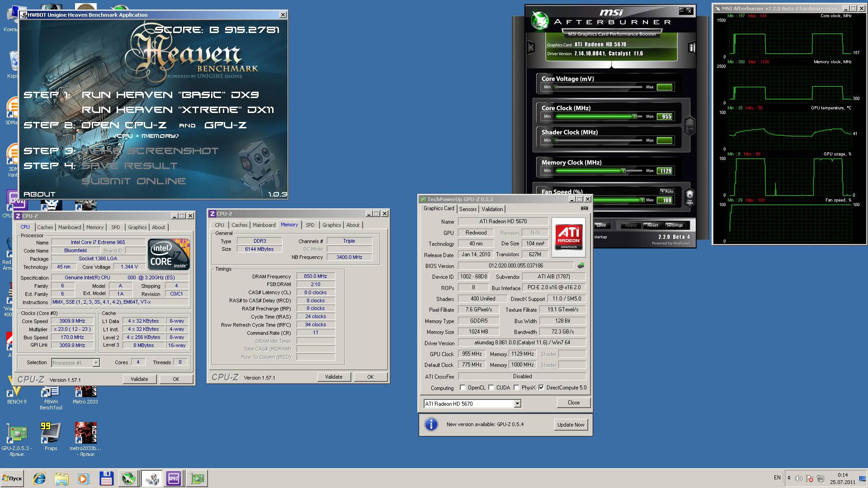868x488 pixels.
Task: Click Update Now for GPU-Z 0.5.4
Action: point(571,425)
